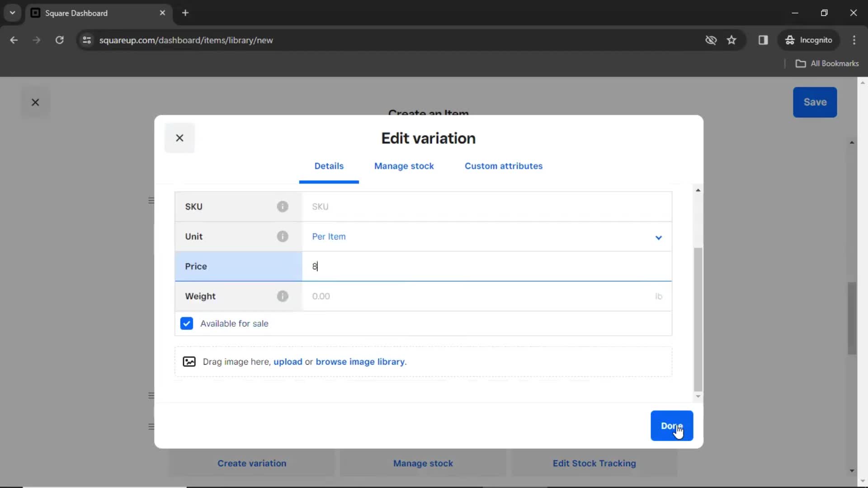Image resolution: width=868 pixels, height=488 pixels.
Task: Switch to the Custom attributes tab
Action: click(503, 166)
